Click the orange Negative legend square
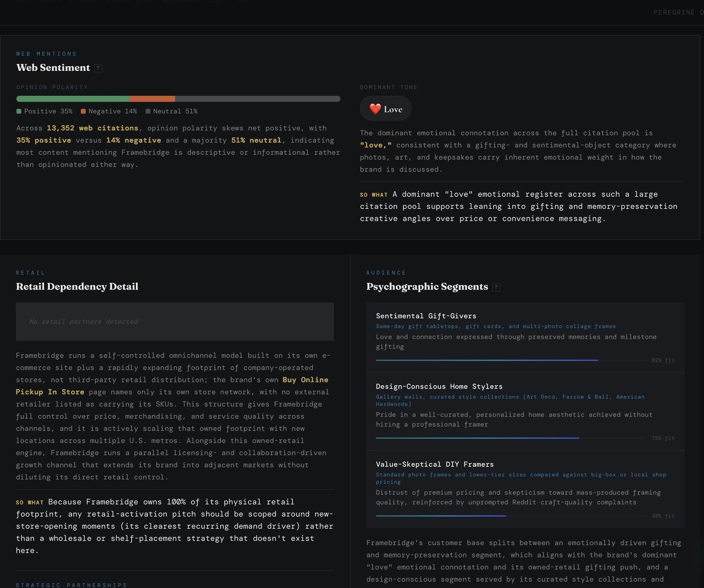 83,111
